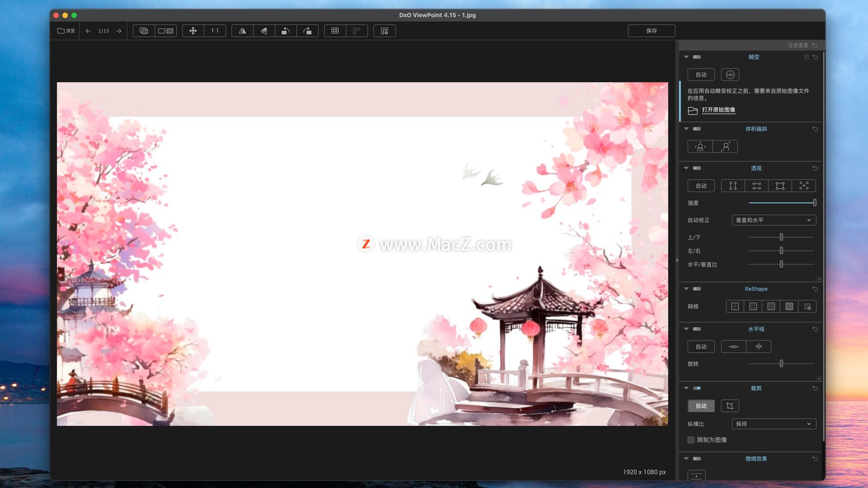Check the 限制为图像 checkbox
The height and width of the screenshot is (488, 868).
[x=691, y=440]
